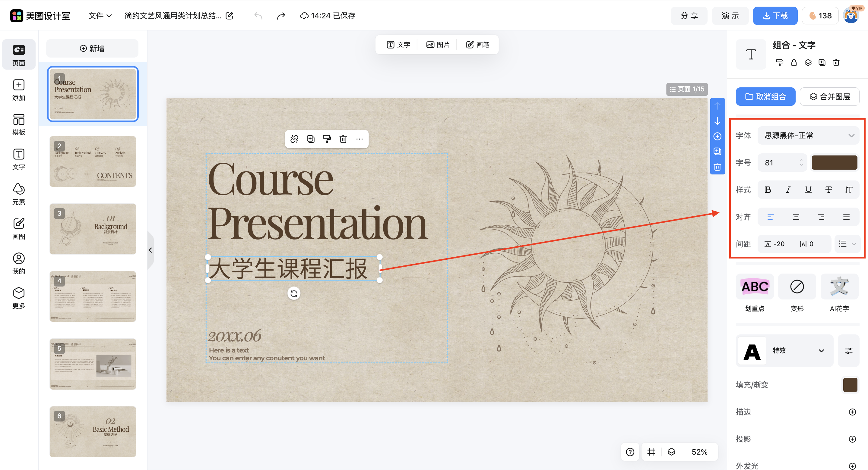Select center alignment option
Screen dimensions: 868x470
coord(796,217)
